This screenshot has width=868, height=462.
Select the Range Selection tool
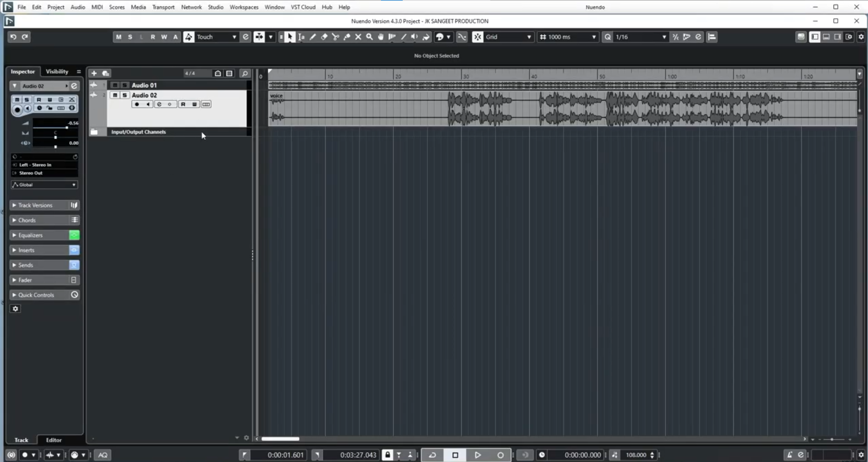coord(301,37)
